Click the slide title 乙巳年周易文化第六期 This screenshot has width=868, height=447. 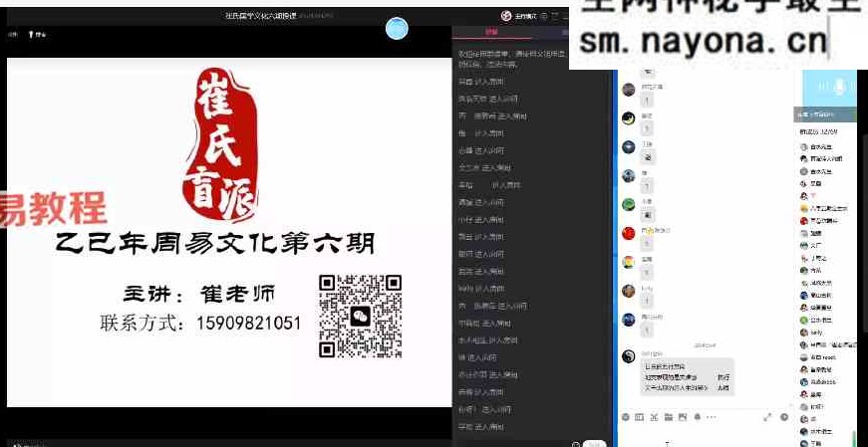click(215, 244)
